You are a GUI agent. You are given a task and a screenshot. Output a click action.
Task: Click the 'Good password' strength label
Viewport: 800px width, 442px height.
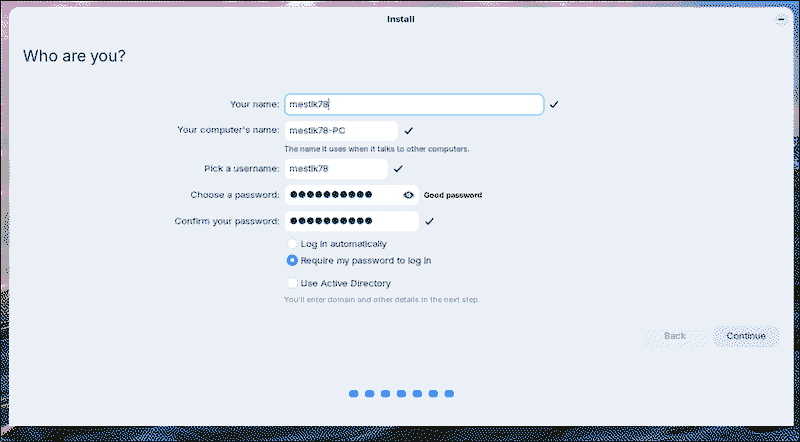(x=453, y=195)
